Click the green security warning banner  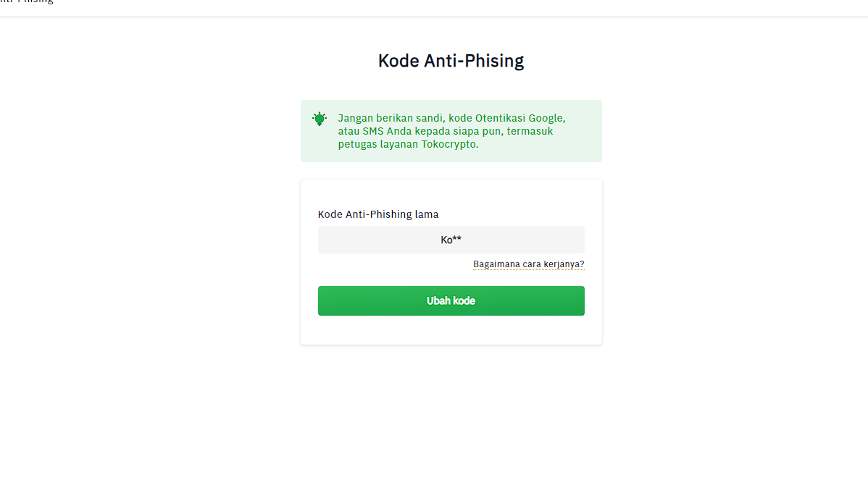click(451, 131)
